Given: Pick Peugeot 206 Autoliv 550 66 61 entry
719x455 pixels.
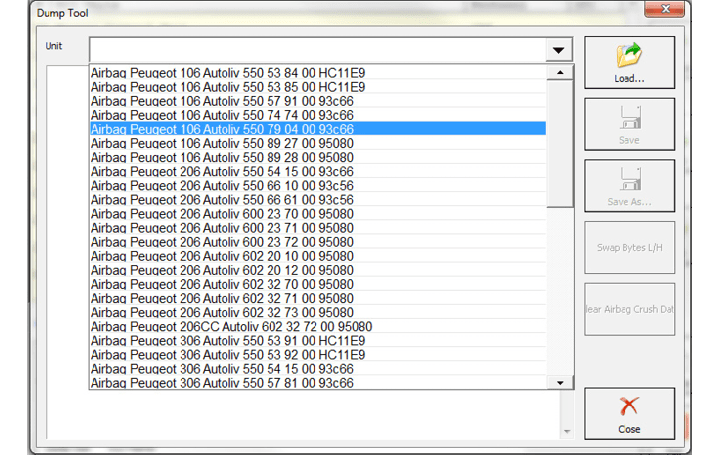Looking at the screenshot, I should click(x=222, y=199).
